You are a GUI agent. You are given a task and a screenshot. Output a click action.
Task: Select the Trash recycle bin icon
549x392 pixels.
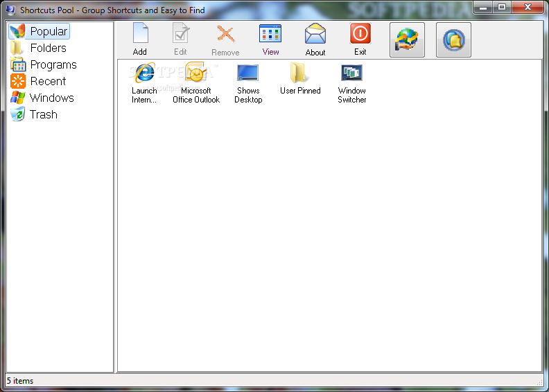click(x=17, y=114)
